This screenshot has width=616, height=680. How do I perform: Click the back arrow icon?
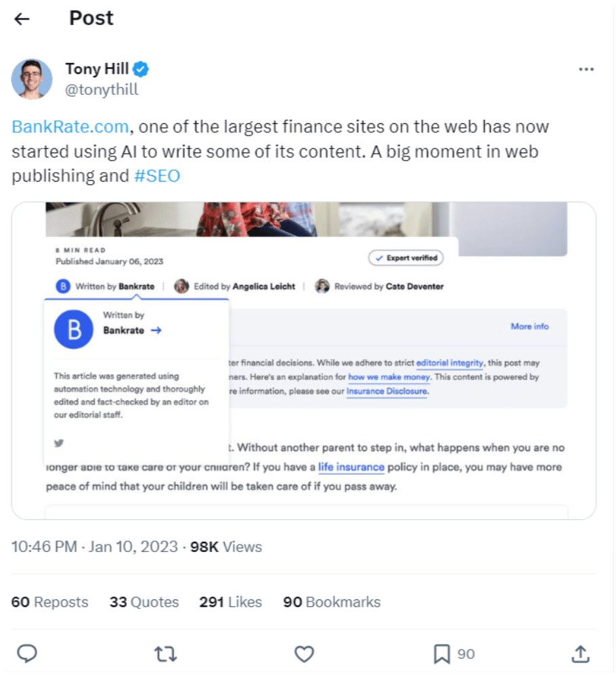22,19
